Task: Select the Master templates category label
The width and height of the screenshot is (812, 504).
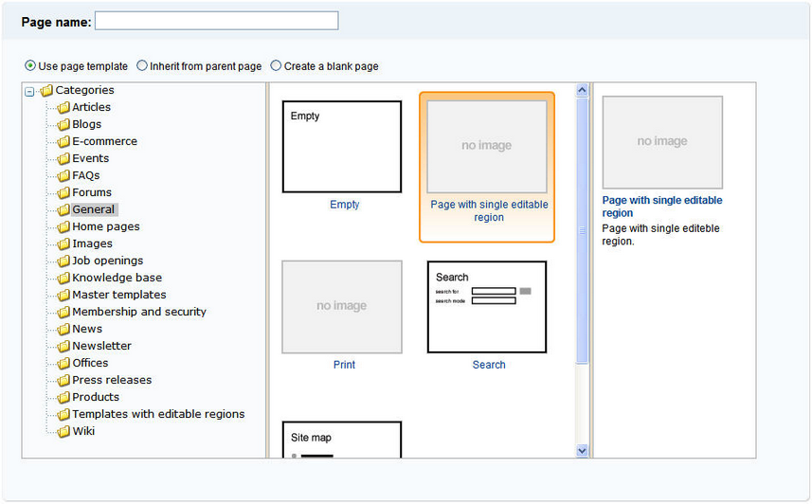Action: 119,296
